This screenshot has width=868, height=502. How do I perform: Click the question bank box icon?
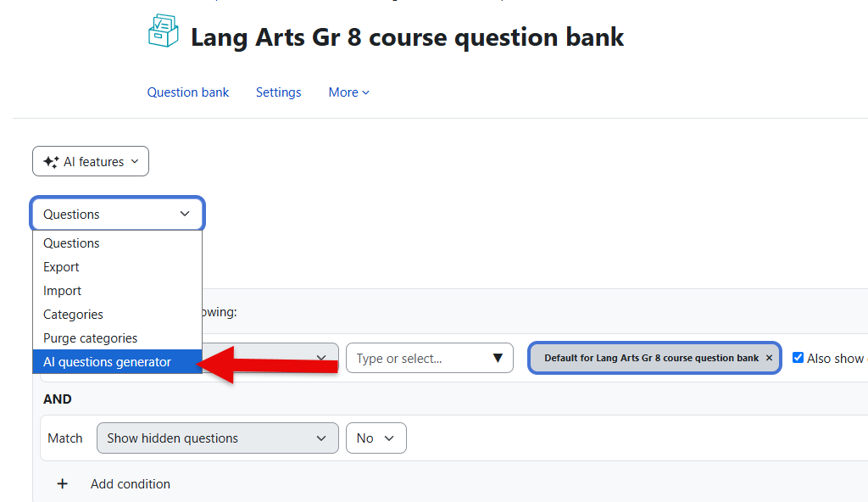point(164,31)
